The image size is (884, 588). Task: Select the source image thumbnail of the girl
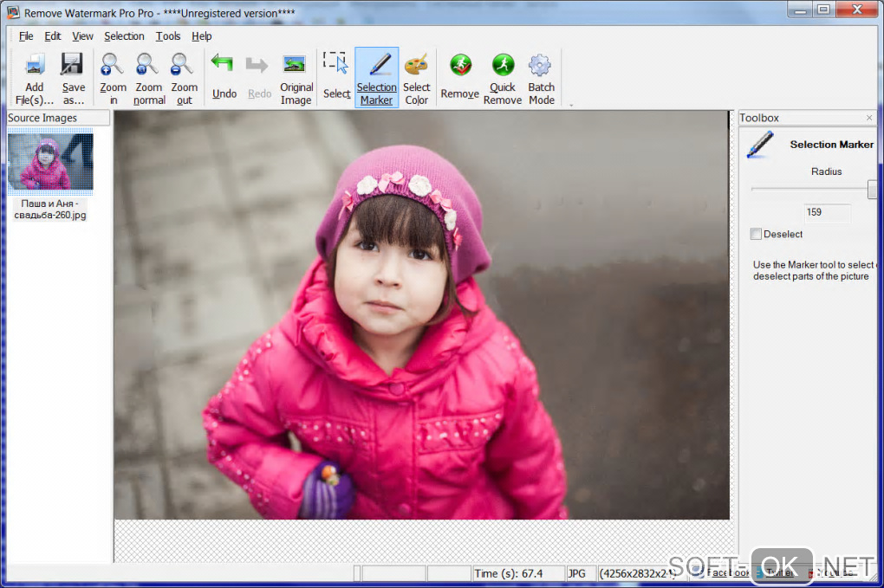pyautogui.click(x=50, y=161)
